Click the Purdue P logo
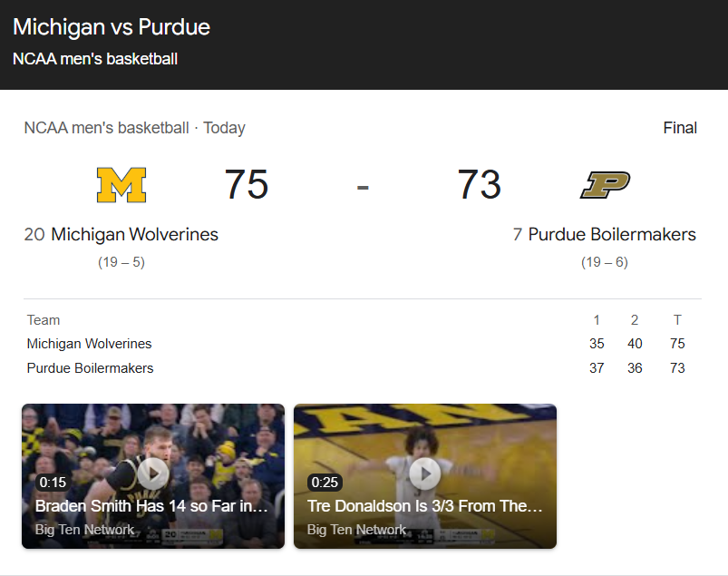728x576 pixels. click(605, 185)
